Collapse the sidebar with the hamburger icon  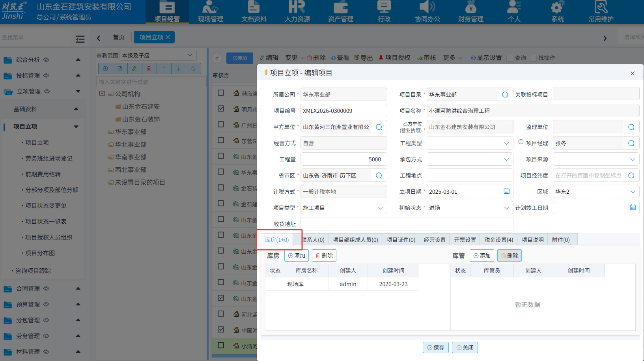point(80,39)
